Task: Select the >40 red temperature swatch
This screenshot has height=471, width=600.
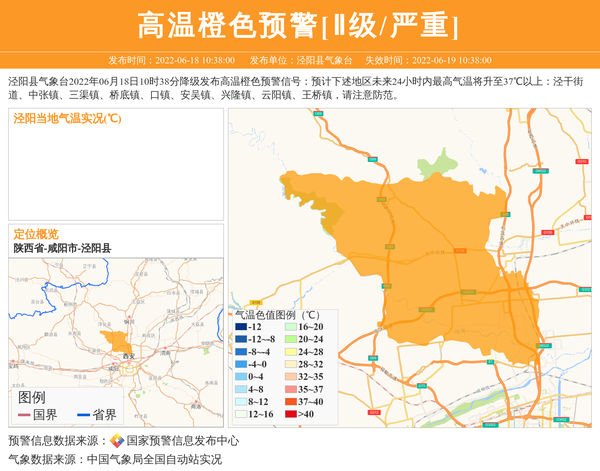Action: pyautogui.click(x=290, y=414)
